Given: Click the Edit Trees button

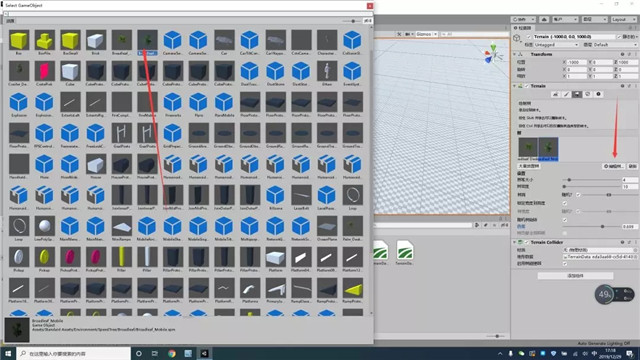Looking at the screenshot, I should pyautogui.click(x=613, y=166).
